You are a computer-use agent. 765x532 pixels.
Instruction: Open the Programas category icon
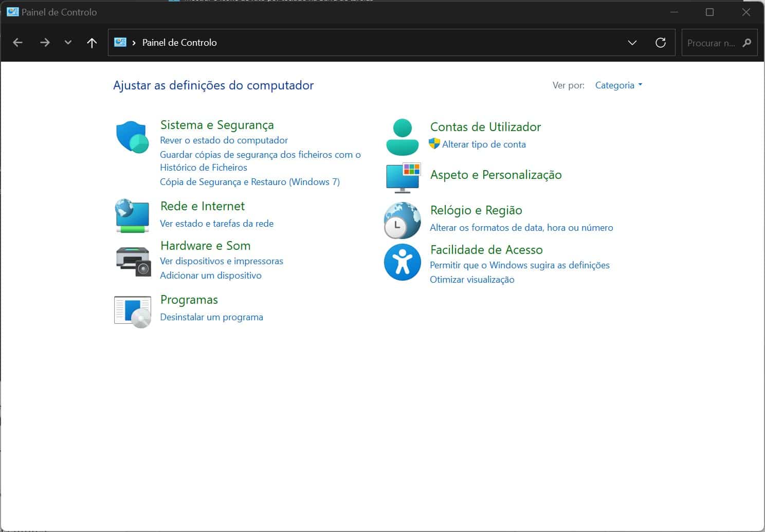pos(133,311)
